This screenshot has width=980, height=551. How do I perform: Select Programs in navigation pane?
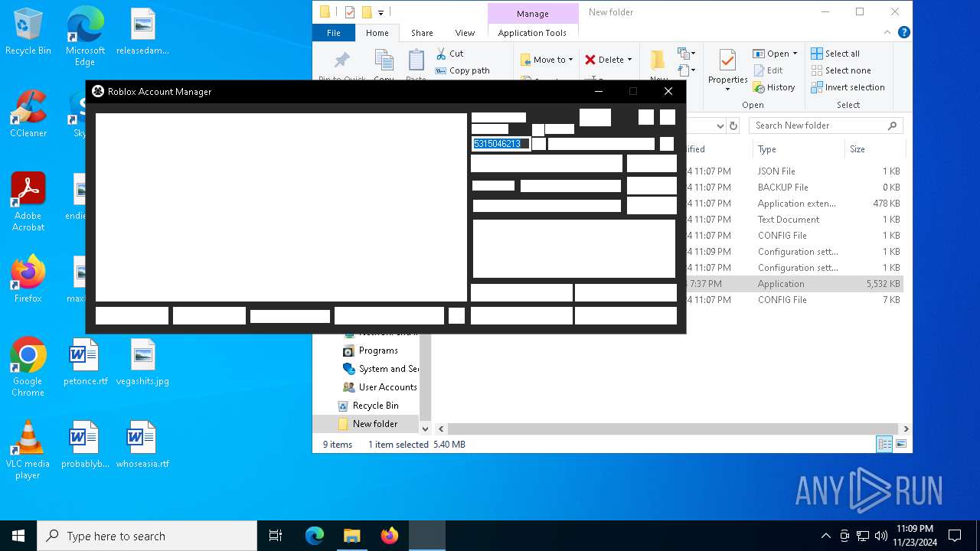pyautogui.click(x=378, y=350)
